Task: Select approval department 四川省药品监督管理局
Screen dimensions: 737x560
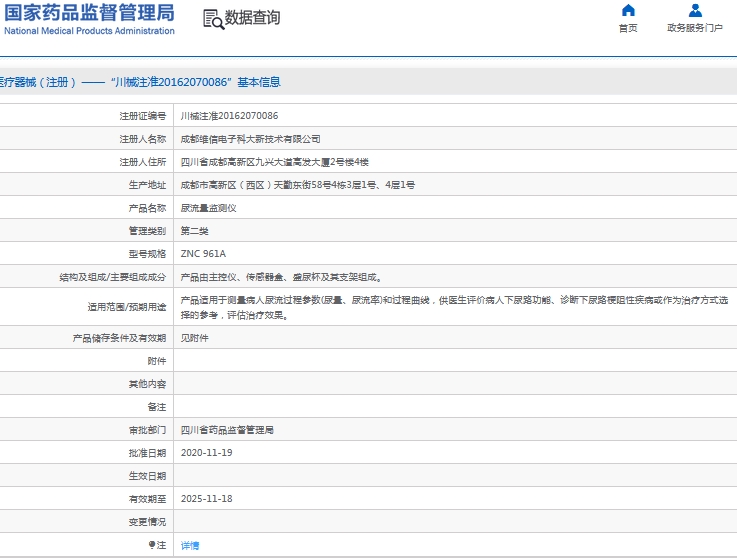Action: [227, 430]
